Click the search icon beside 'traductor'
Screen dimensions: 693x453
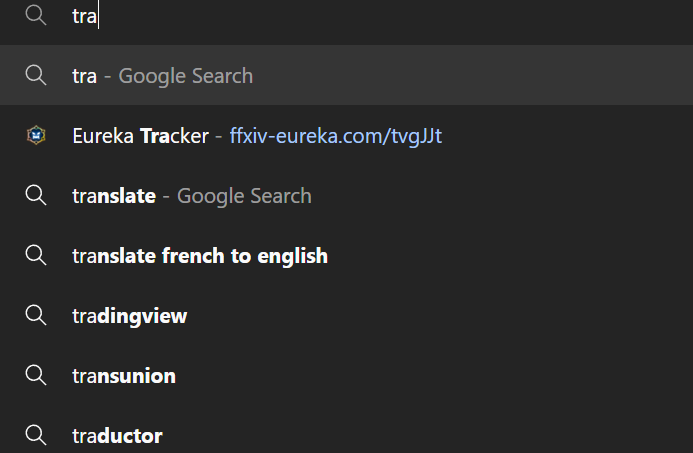pyautogui.click(x=36, y=436)
